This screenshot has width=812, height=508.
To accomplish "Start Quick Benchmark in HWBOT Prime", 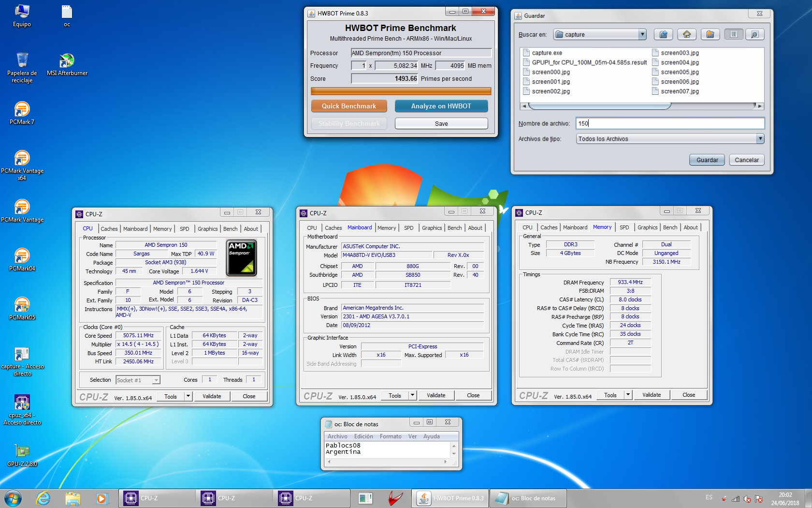I will coord(349,106).
